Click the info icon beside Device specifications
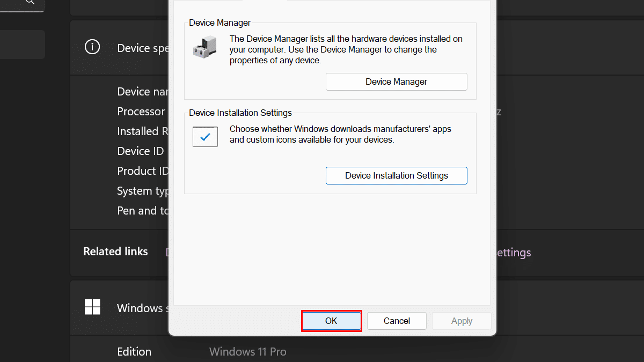644x362 pixels. tap(92, 47)
